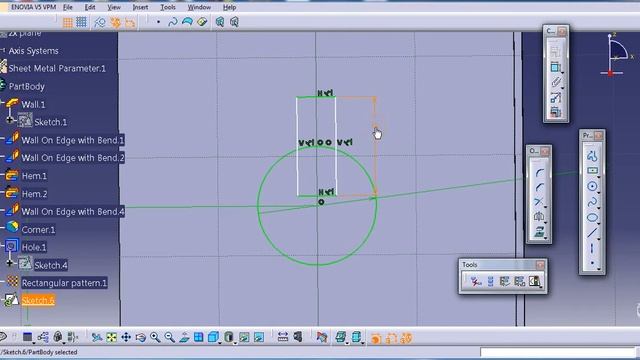The width and height of the screenshot is (640, 360).
Task: Select Wall On Edge with Bend.2
Action: point(73,158)
